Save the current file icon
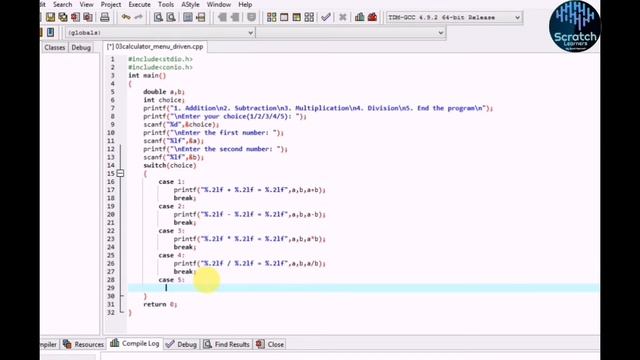Viewport: 640px width, 360px height. coord(50,17)
